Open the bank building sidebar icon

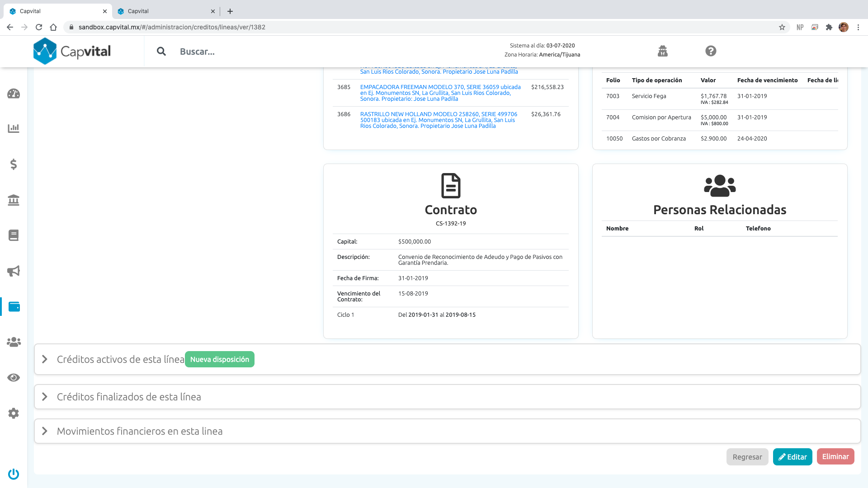(x=14, y=200)
